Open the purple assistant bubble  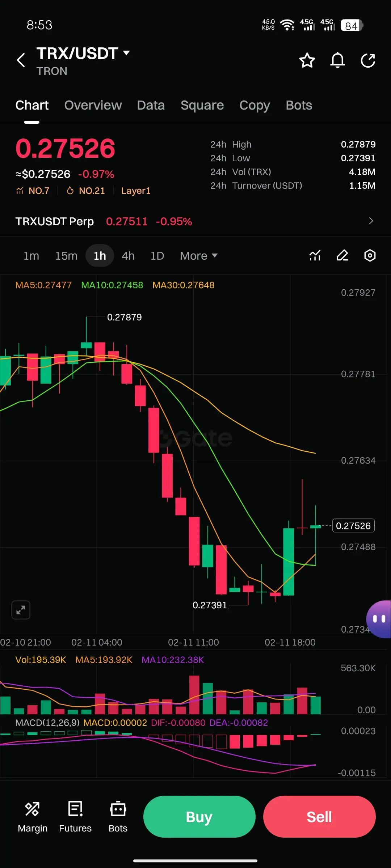pyautogui.click(x=378, y=619)
